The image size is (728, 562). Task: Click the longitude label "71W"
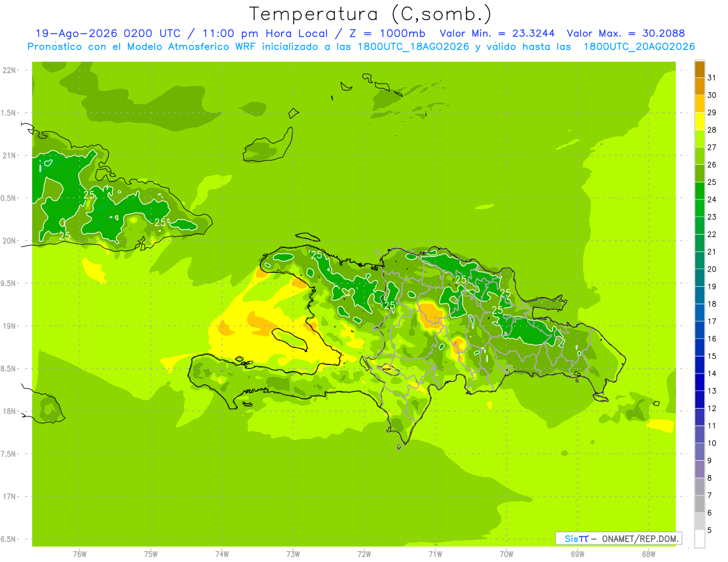pos(435,554)
